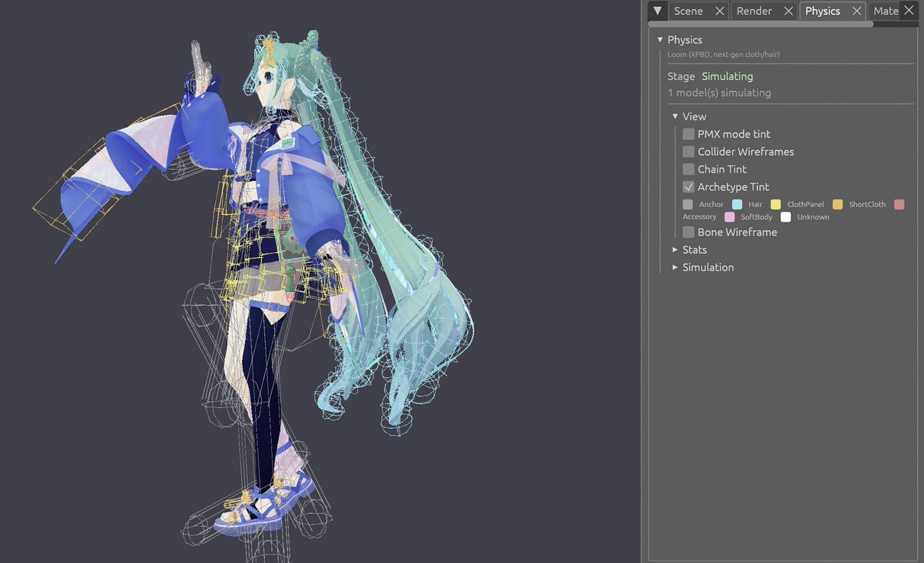The width and height of the screenshot is (924, 563).
Task: Enable the PMX mode tint checkbox
Action: [x=688, y=134]
